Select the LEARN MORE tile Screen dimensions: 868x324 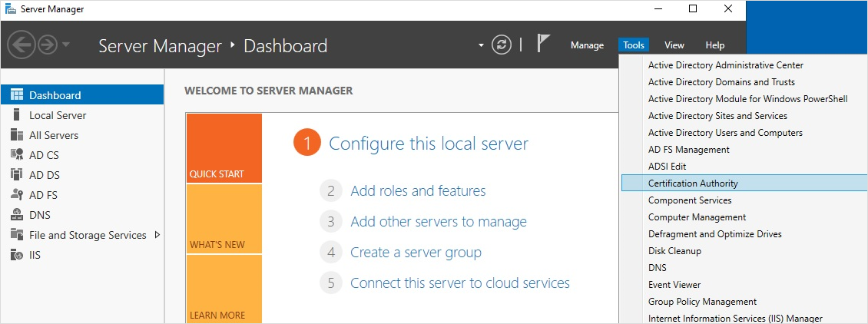tap(224, 289)
